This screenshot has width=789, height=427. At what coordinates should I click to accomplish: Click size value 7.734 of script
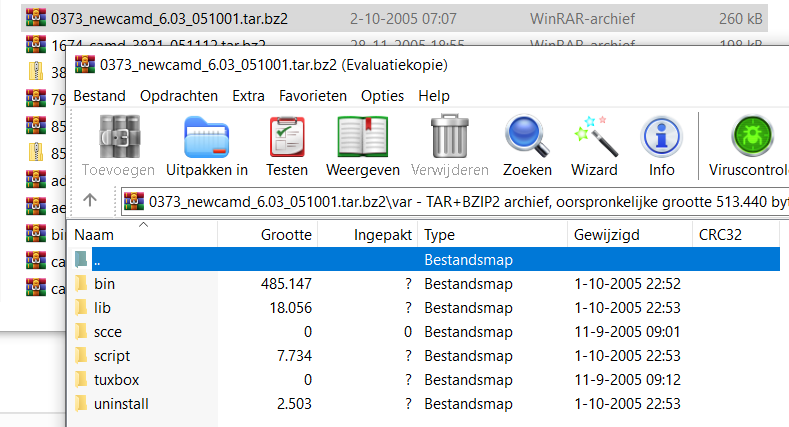point(294,356)
